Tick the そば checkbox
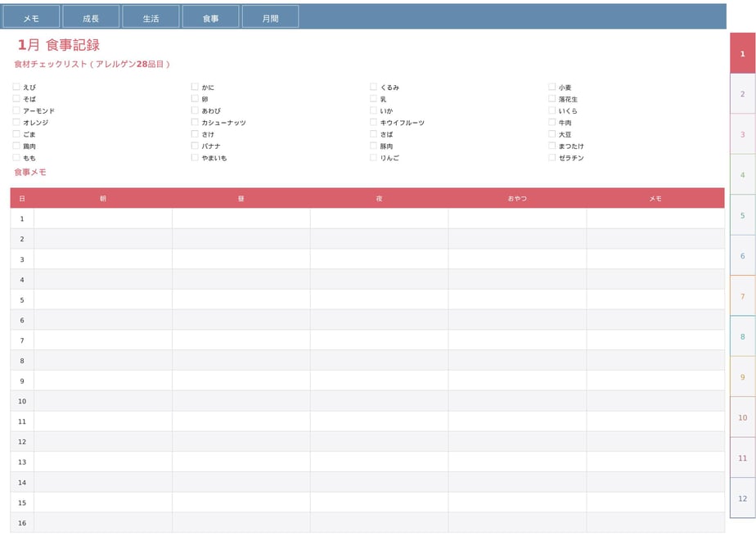This screenshot has width=756, height=540. pos(16,98)
